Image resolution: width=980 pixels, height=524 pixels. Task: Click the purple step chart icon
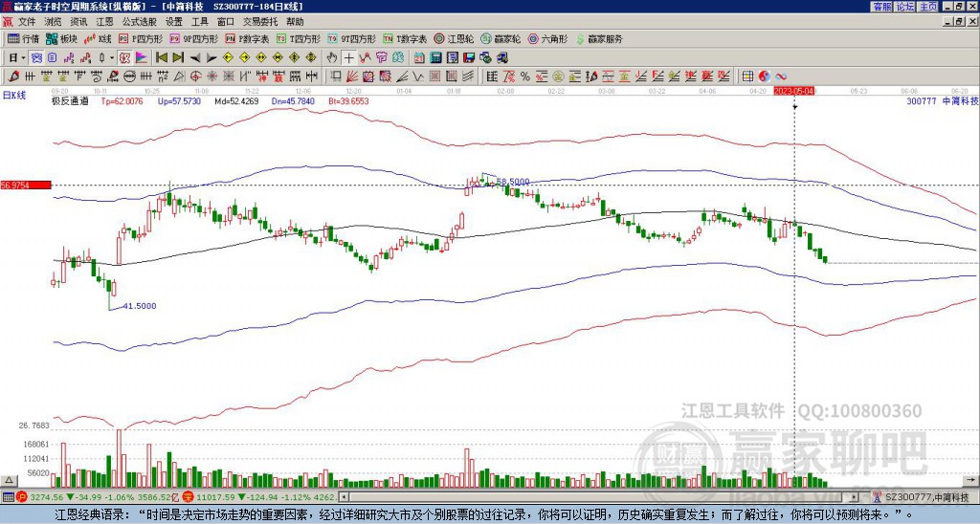[x=69, y=58]
